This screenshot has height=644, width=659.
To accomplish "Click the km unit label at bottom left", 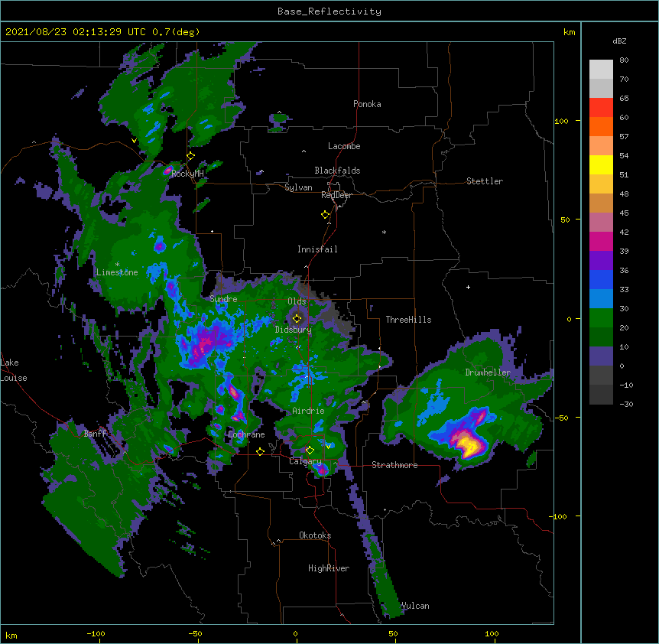I will tap(11, 636).
